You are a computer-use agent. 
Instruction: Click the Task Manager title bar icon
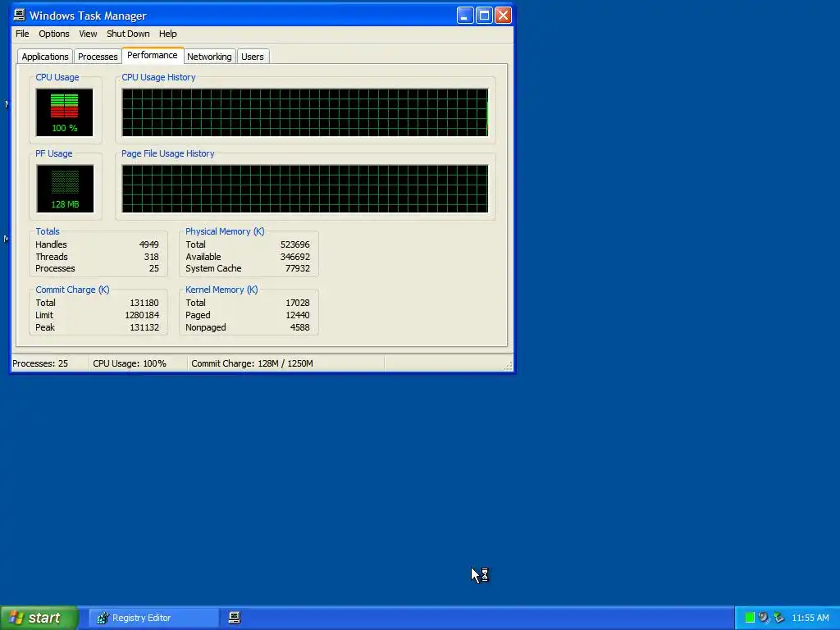coord(20,15)
